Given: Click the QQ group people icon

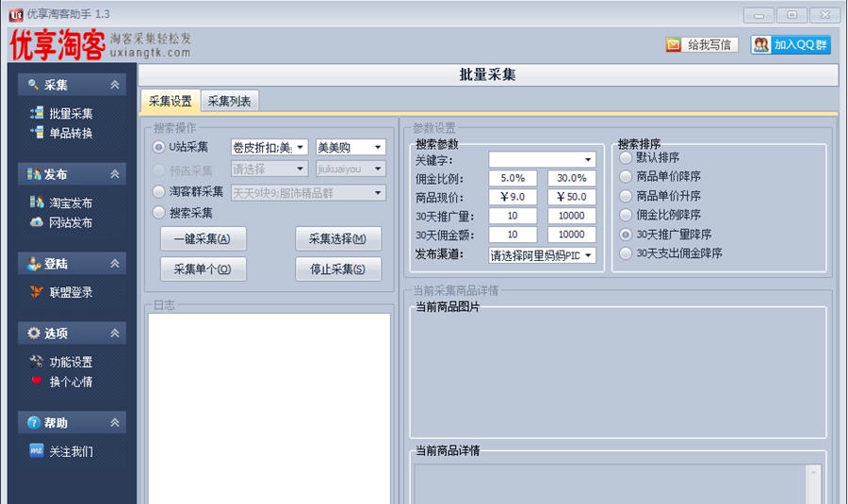Looking at the screenshot, I should pyautogui.click(x=761, y=44).
